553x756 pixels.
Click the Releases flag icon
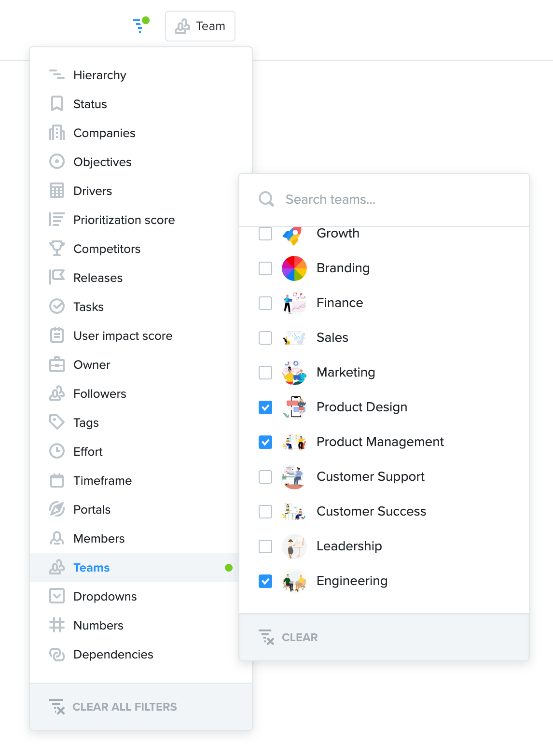coord(57,278)
